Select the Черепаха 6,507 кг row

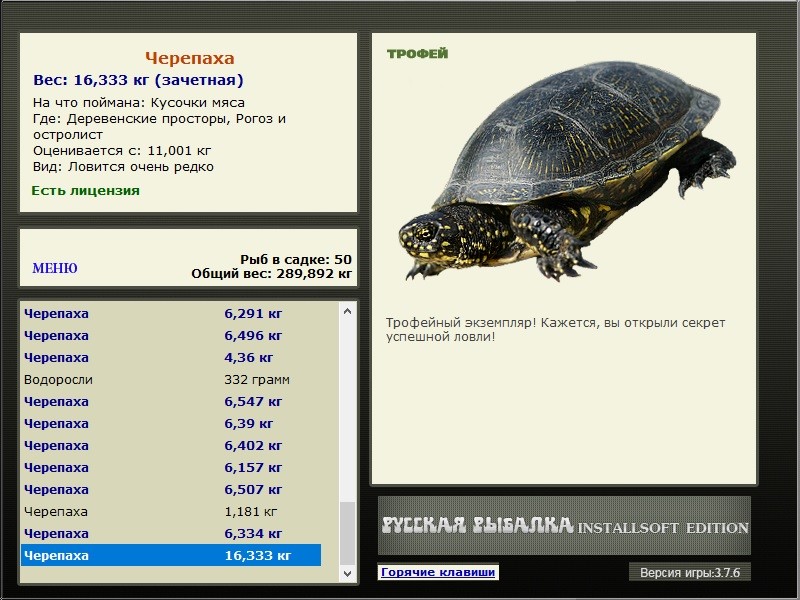tap(171, 489)
